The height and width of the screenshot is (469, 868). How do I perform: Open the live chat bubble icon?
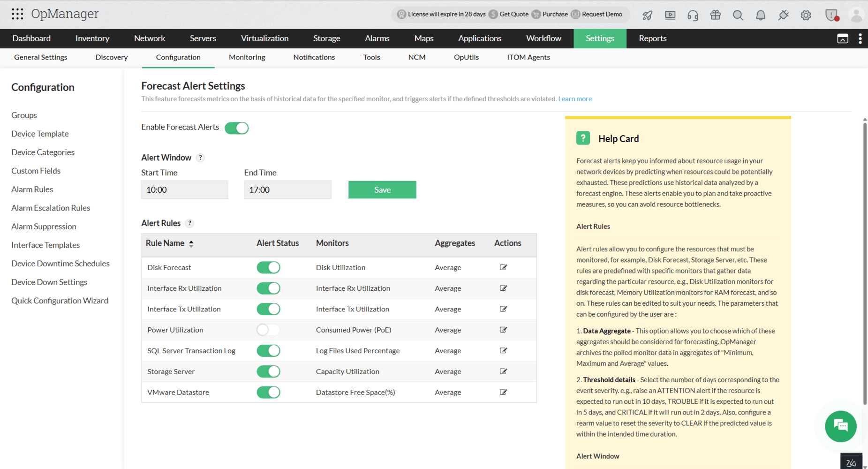pos(840,426)
